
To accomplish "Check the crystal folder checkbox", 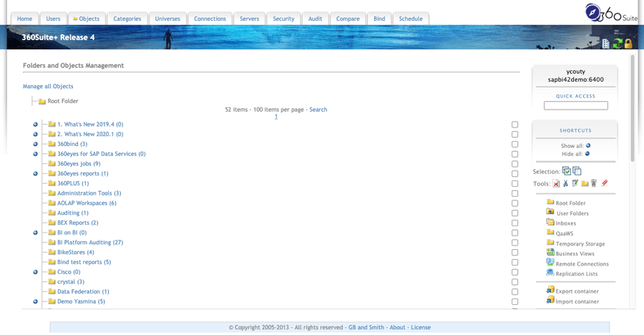I will [x=514, y=282].
